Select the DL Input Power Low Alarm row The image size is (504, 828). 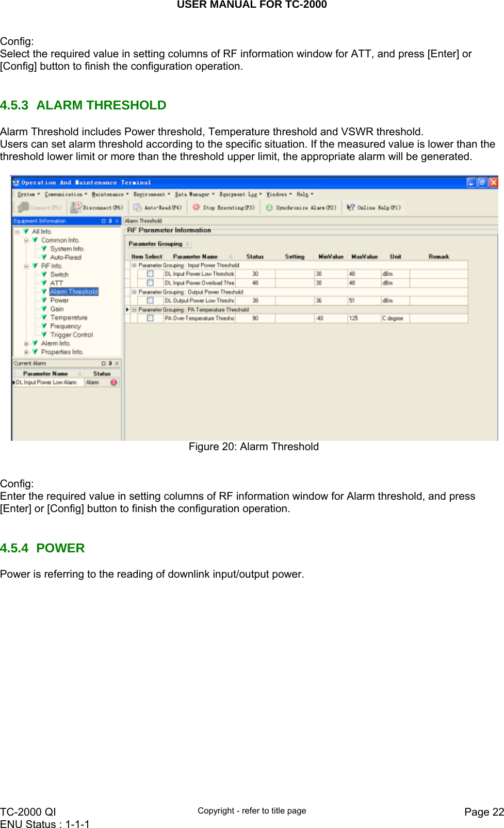[x=66, y=382]
